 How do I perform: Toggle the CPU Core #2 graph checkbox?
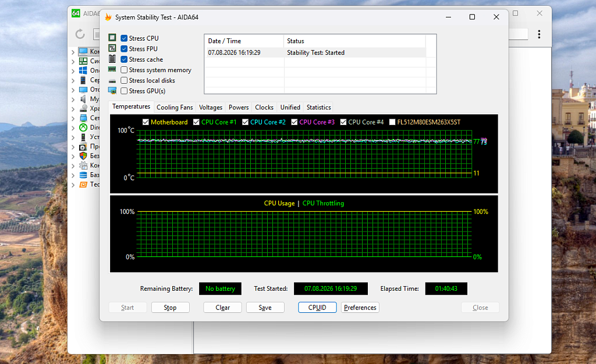(x=245, y=122)
